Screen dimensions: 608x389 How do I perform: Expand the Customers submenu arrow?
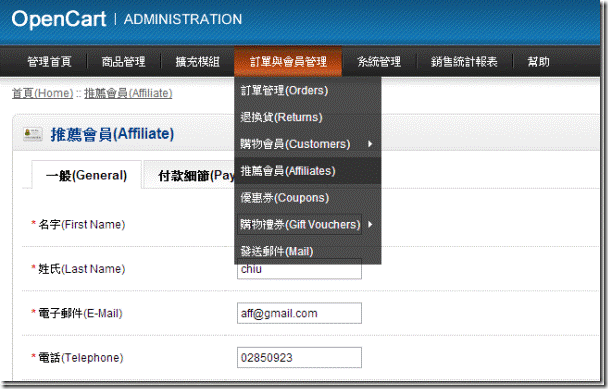pos(370,144)
